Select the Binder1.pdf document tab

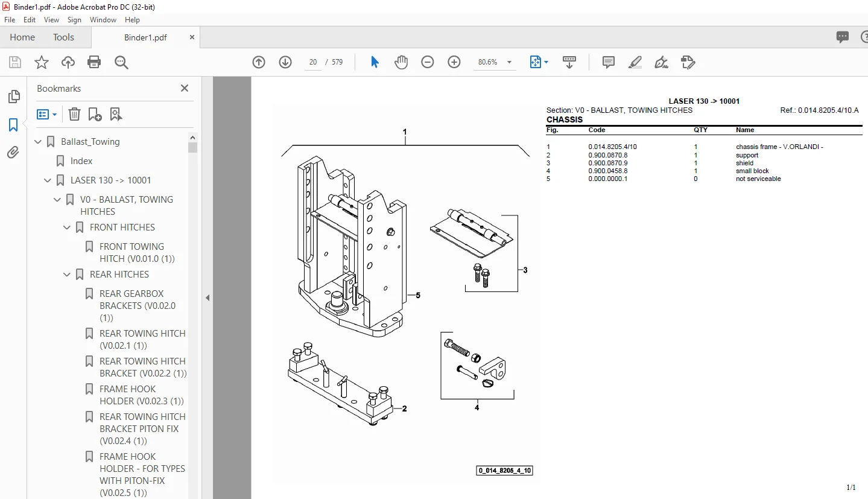145,37
